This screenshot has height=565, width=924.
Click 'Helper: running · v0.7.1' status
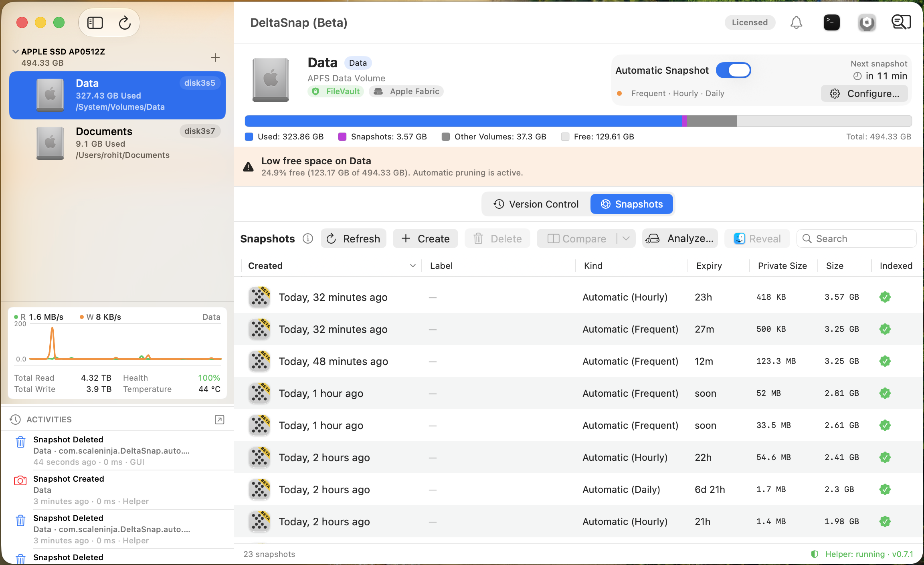pyautogui.click(x=869, y=554)
